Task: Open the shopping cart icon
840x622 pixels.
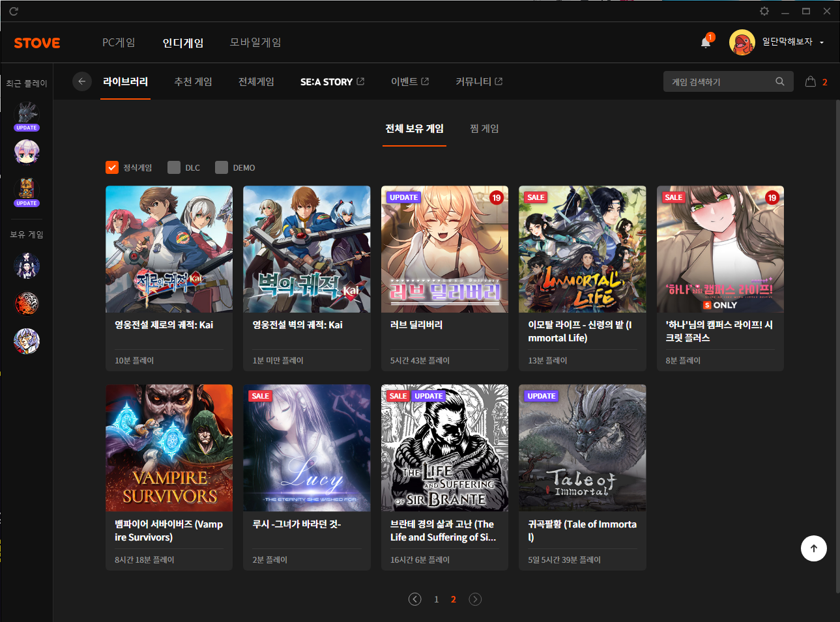Action: click(x=810, y=82)
